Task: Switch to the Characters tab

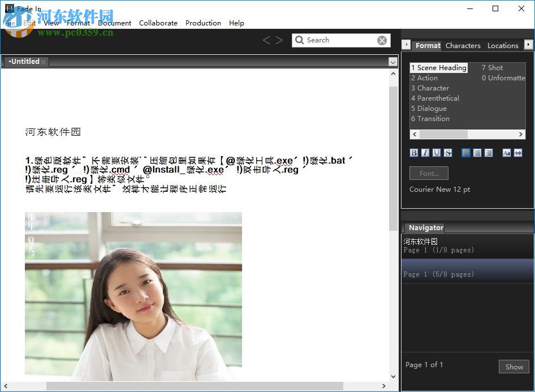Action: (x=463, y=45)
